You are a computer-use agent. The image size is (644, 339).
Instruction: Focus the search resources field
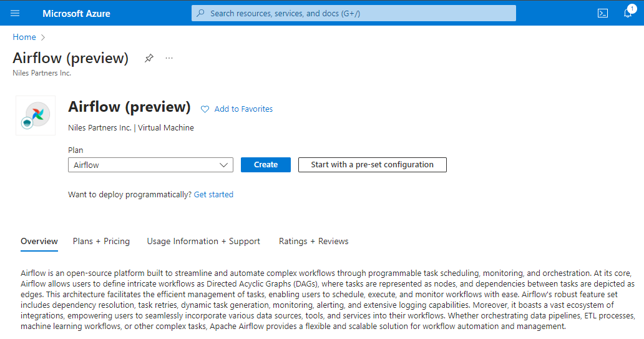point(354,13)
